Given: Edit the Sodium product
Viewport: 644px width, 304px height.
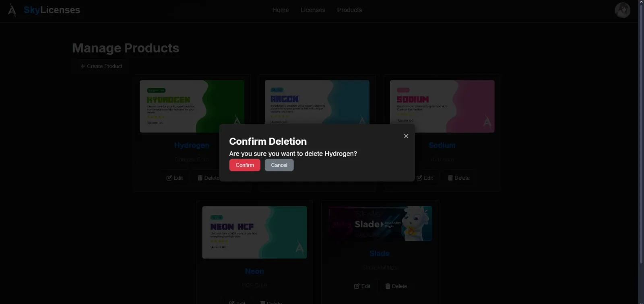Looking at the screenshot, I should click(425, 178).
